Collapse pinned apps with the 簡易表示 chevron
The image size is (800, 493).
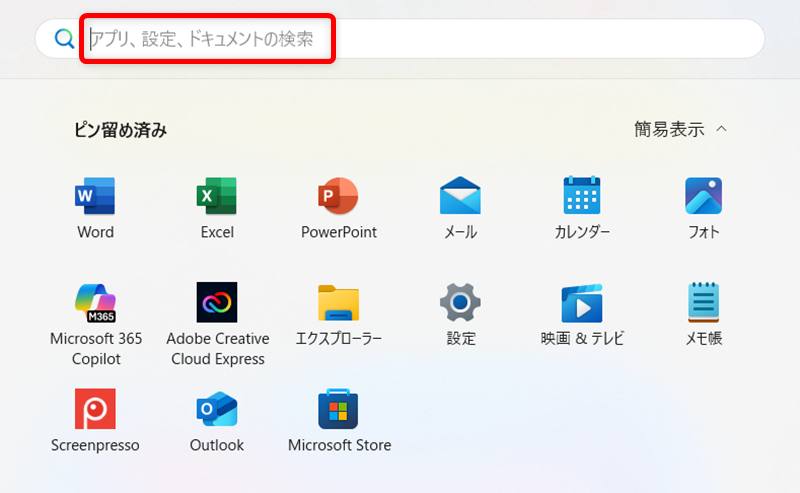[721, 129]
